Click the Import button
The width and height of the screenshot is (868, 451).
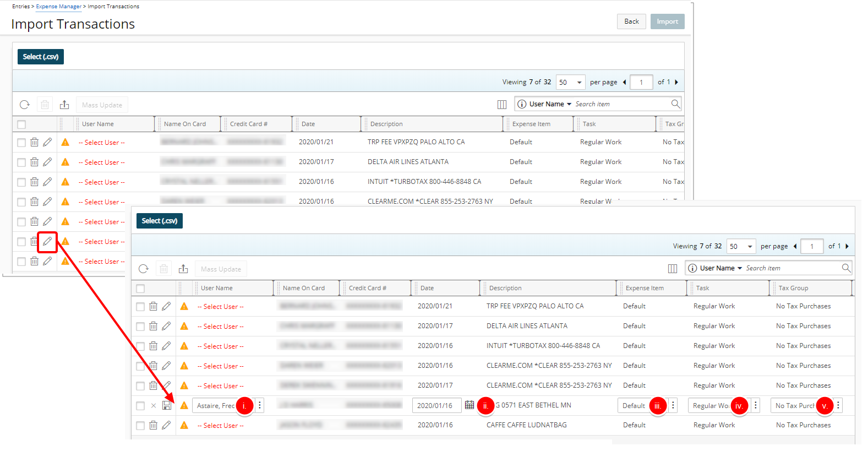667,21
